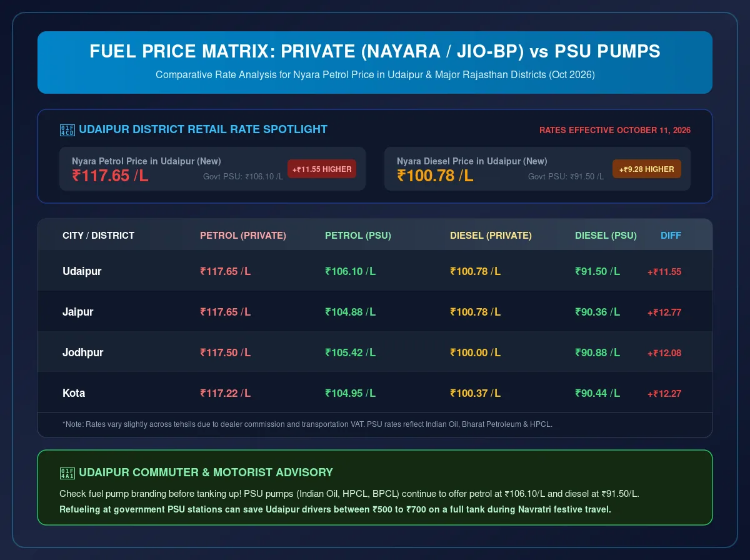Click the +₹9.28 HIGHER orange badge
The image size is (750, 560).
[647, 169]
